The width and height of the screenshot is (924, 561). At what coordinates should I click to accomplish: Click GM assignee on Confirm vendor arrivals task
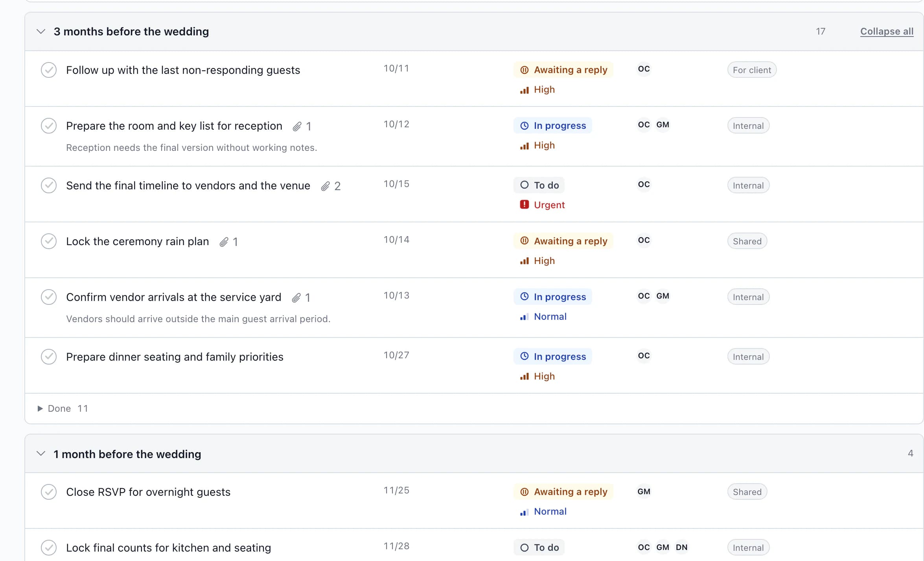663,296
